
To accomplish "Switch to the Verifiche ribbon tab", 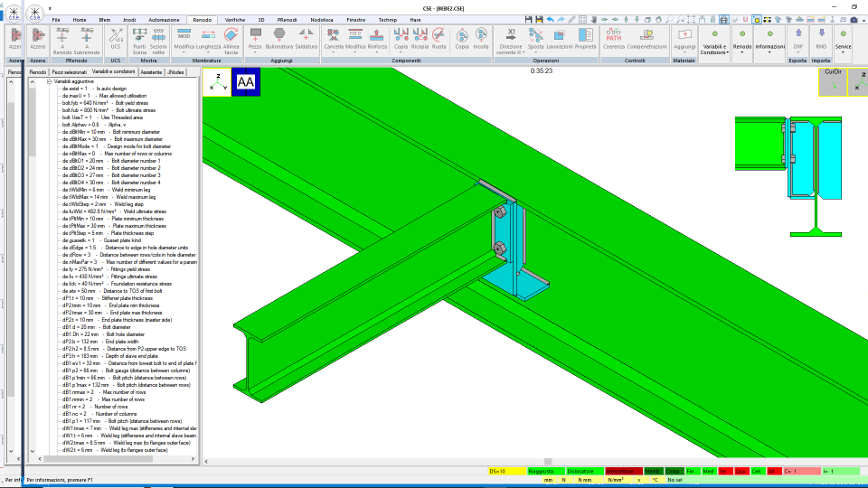I will (x=235, y=20).
